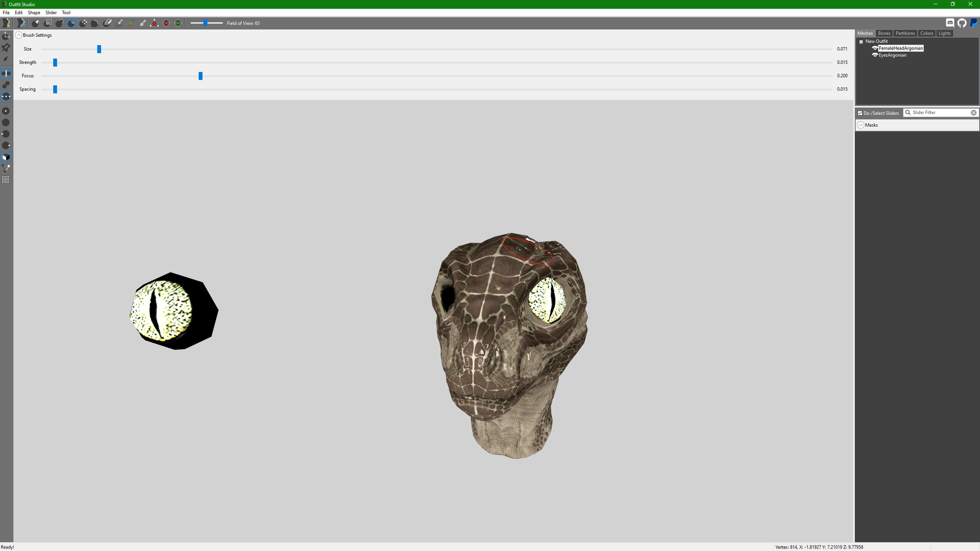The height and width of the screenshot is (551, 980).
Task: Click the plain dark circle view icon
Action: (6, 122)
